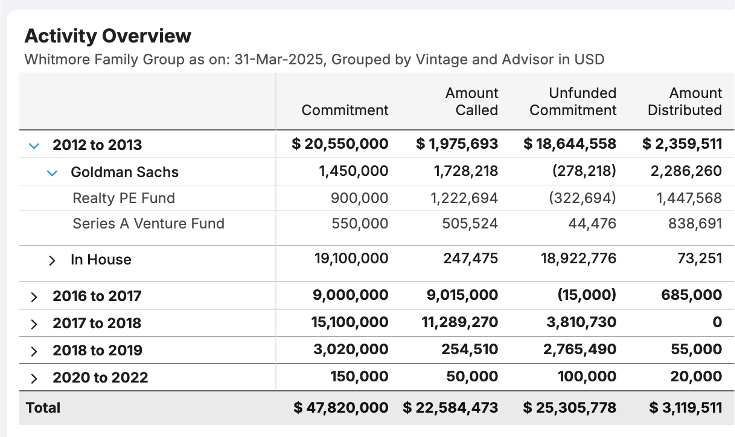Expand the 2016 to 2017 vintage group
Viewport: 735px width, 437px height.
34,297
